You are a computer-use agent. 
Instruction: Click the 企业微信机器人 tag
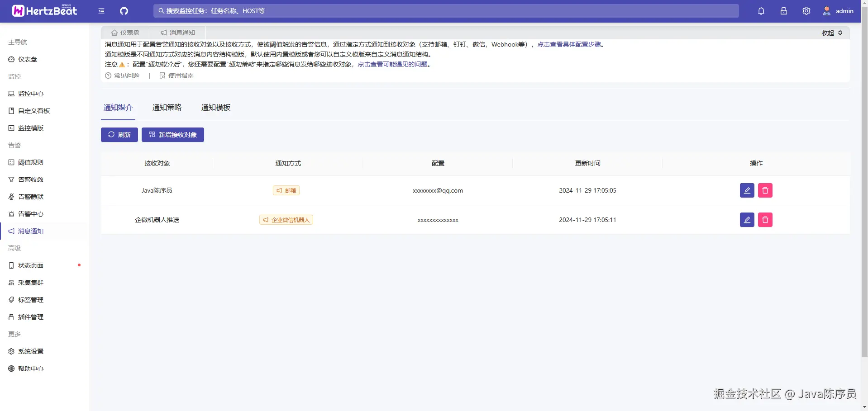(286, 220)
